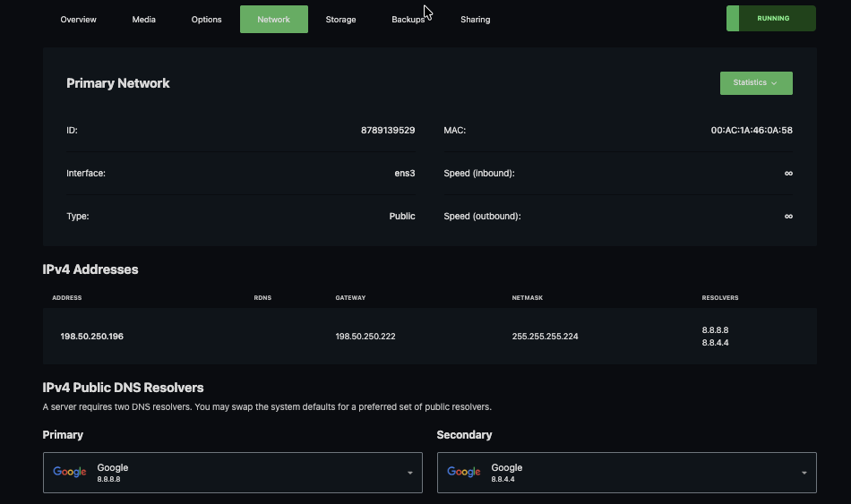Select the resolver 8.8.8.8 in the table
This screenshot has width=851, height=504.
tap(715, 329)
